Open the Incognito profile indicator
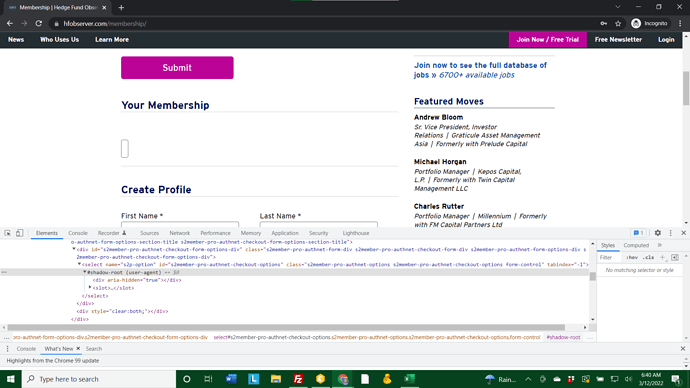690x388 pixels. pos(649,23)
